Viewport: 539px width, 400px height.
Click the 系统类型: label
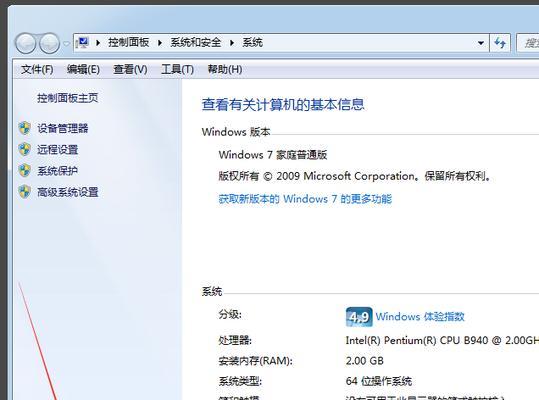click(x=240, y=381)
